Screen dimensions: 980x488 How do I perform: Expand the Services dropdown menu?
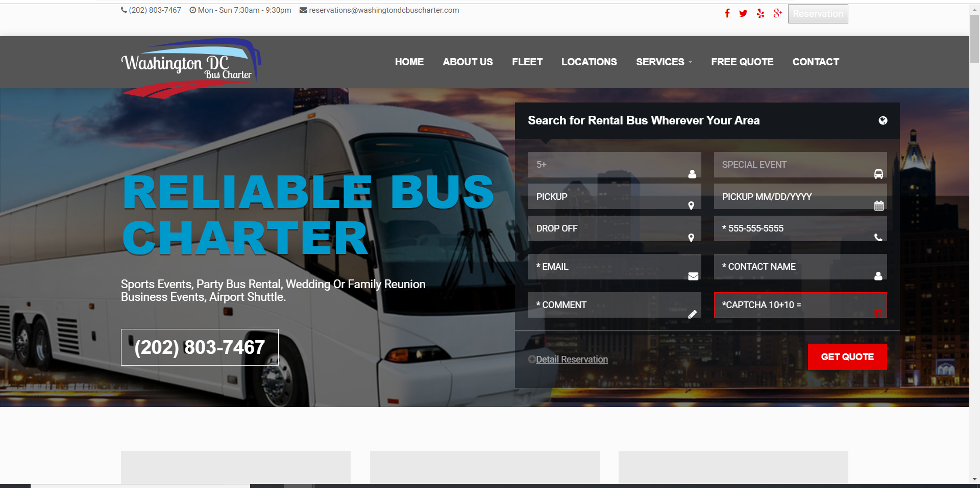[x=664, y=62]
